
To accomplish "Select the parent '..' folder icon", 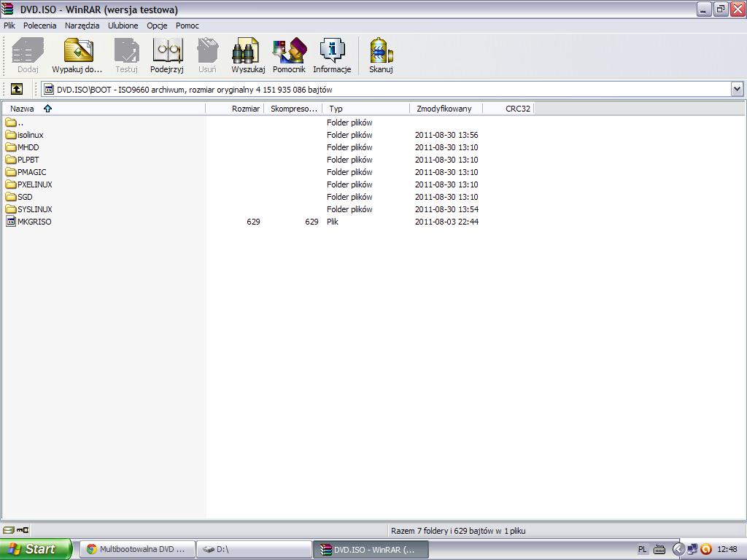I will [11, 122].
